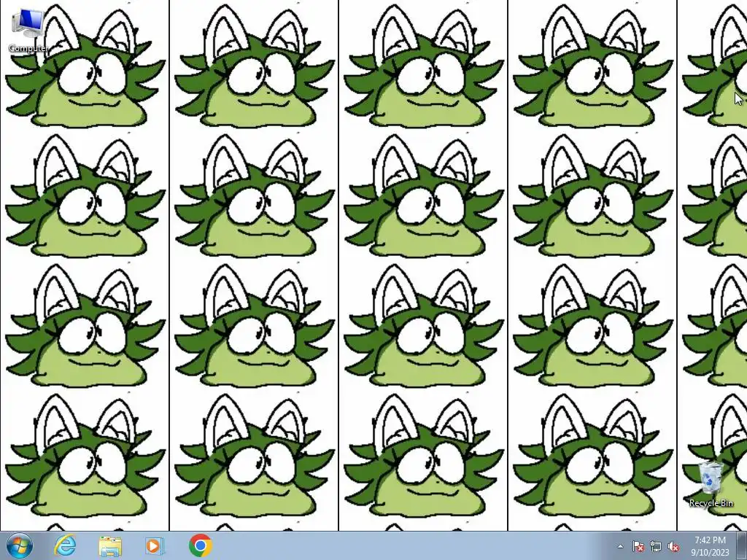The image size is (747, 560).
Task: Launch Google Chrome from the taskbar
Action: (200, 545)
